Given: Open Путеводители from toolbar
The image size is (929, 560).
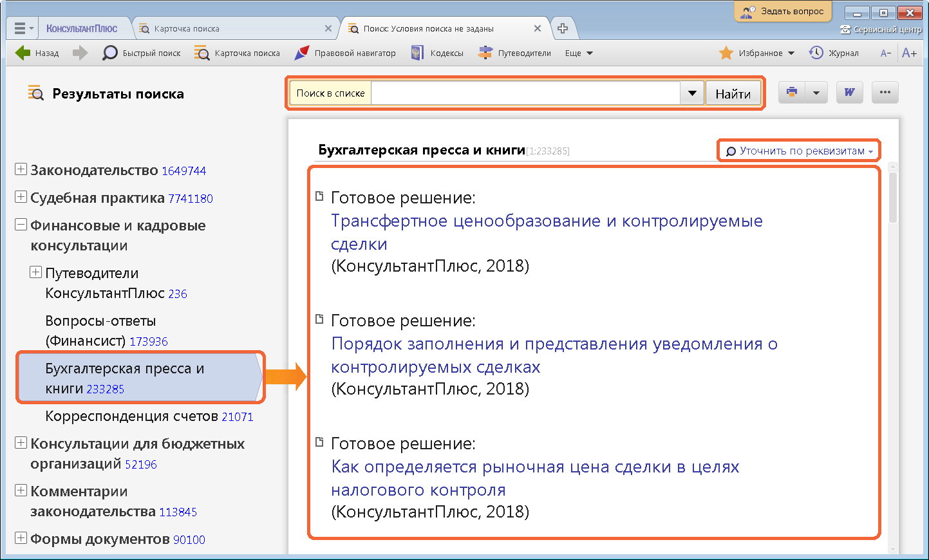Looking at the screenshot, I should tap(514, 53).
